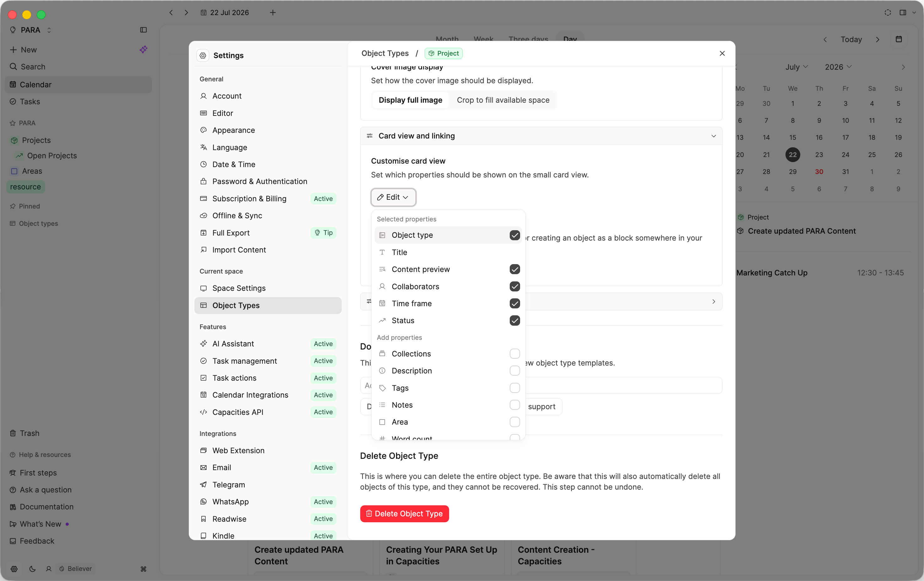Uncheck the Object type property
Screen dimensions: 924x581
click(x=514, y=235)
